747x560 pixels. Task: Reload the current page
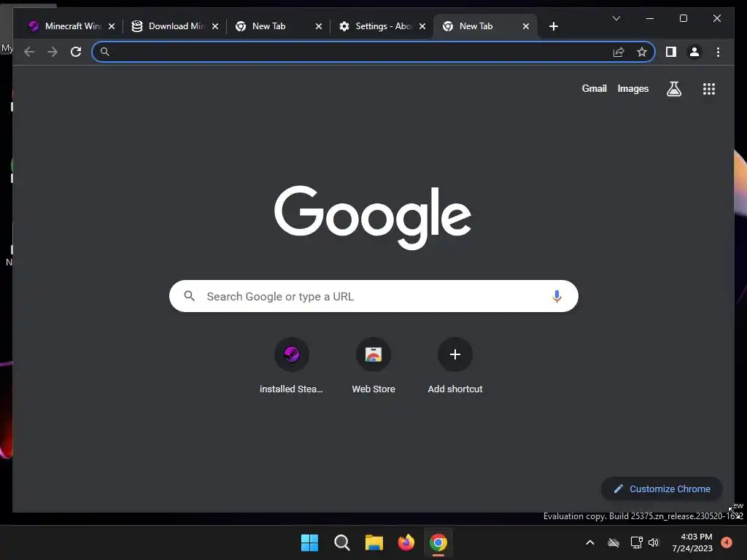point(76,52)
